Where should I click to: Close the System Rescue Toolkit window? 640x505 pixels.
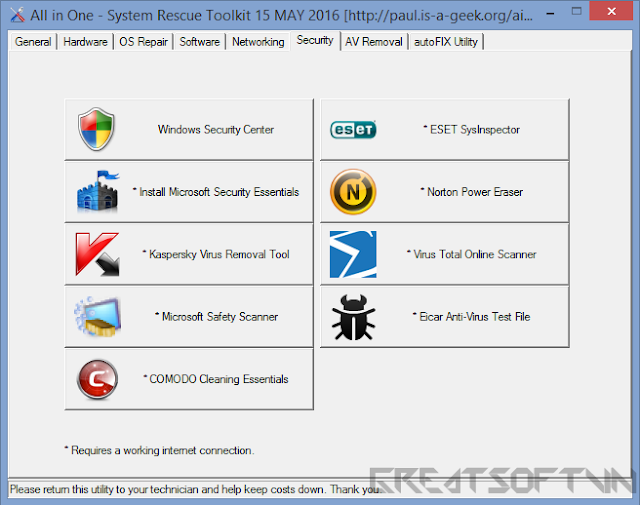pyautogui.click(x=611, y=11)
